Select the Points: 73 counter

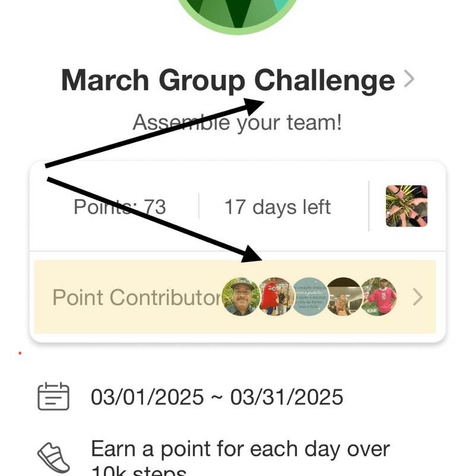119,207
